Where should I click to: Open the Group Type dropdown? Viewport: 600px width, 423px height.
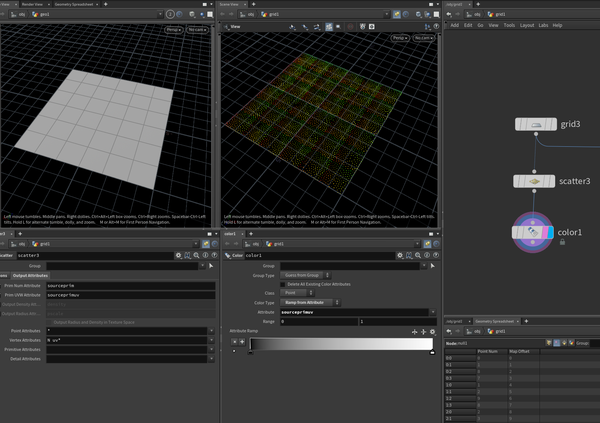[307, 275]
